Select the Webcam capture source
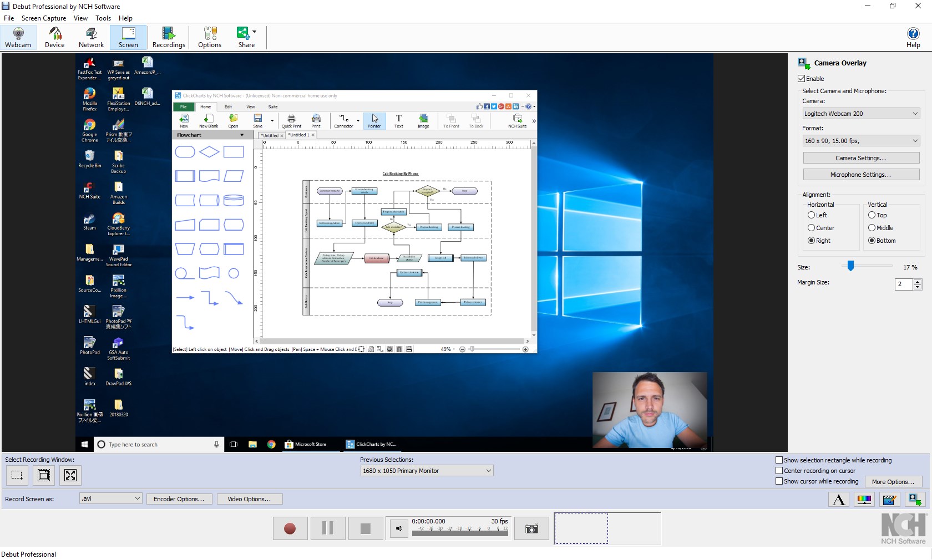The width and height of the screenshot is (932, 560). (18, 37)
